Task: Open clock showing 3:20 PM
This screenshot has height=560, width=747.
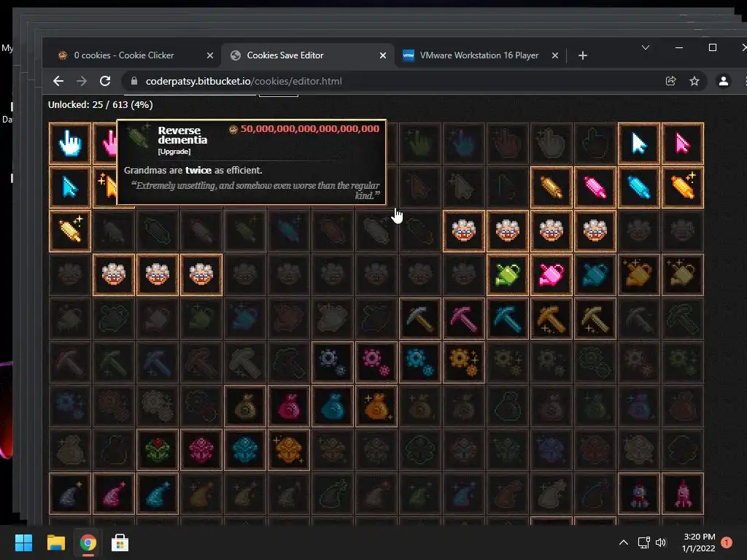Action: click(x=698, y=542)
